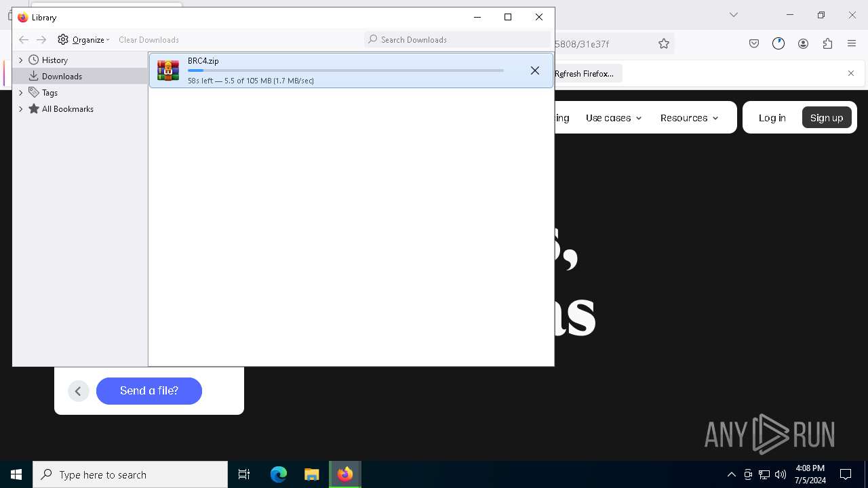Bookmark this page with star icon
Viewport: 868px width, 488px height.
664,43
